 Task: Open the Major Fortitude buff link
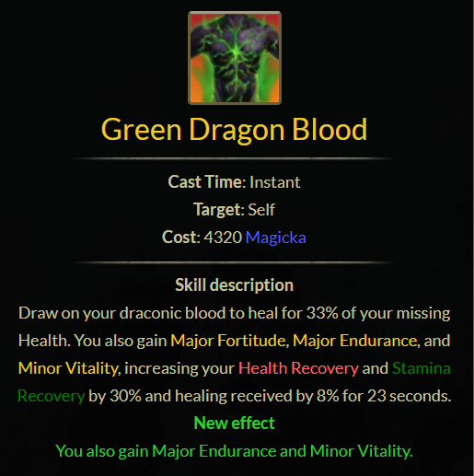tap(230, 341)
